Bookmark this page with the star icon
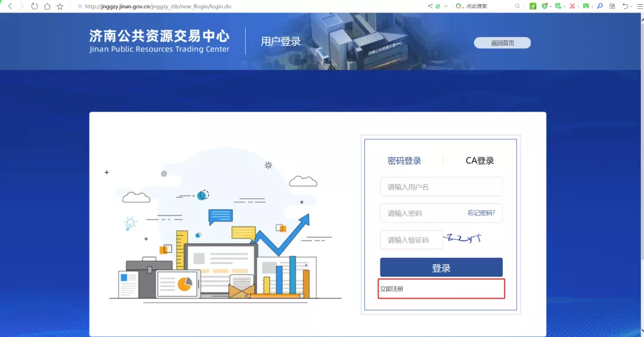644x337 pixels. 60,6
